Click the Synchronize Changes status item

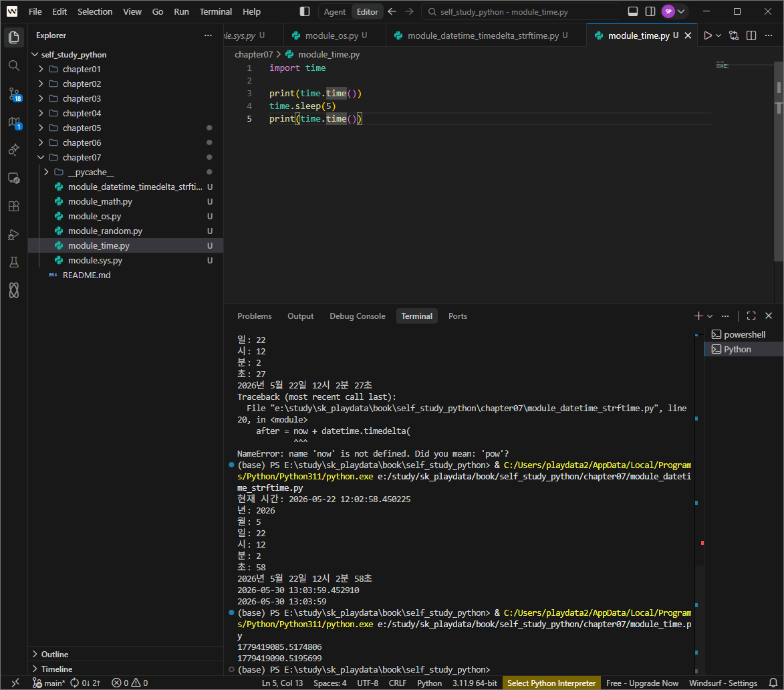[x=85, y=683]
